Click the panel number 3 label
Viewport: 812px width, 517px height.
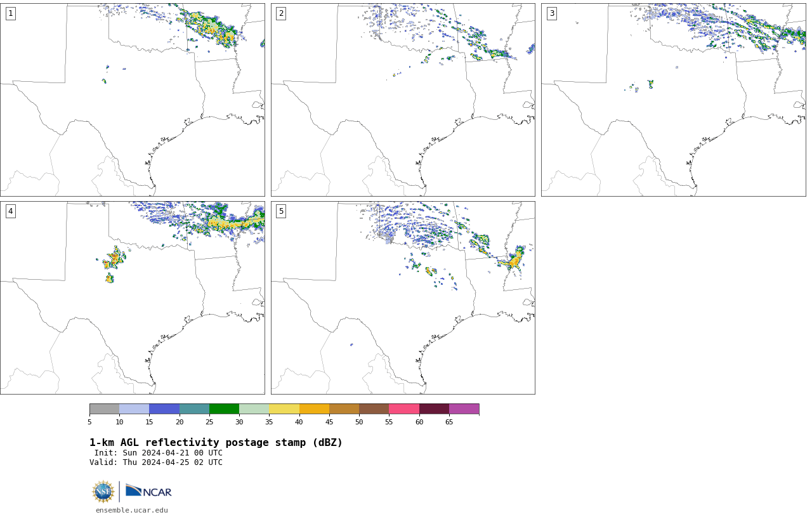551,13
